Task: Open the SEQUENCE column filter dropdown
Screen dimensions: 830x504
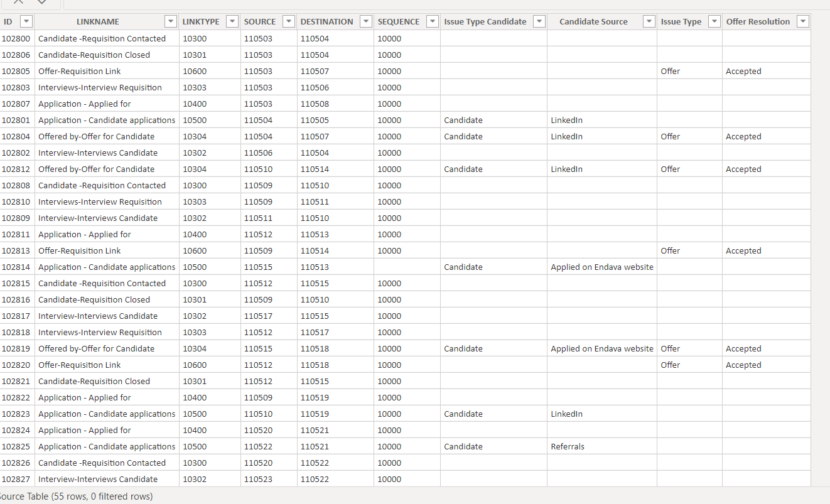Action: coord(432,21)
